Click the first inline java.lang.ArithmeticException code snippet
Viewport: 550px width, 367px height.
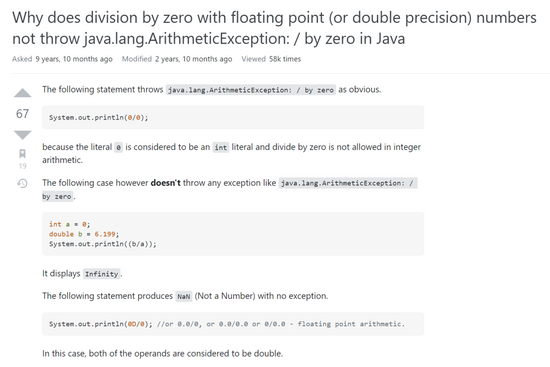[251, 90]
